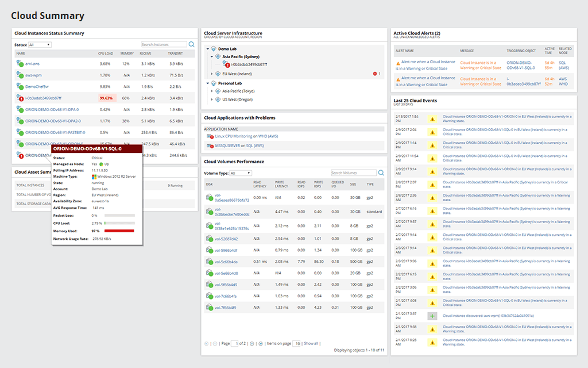Open the Status dropdown in Cloud Instances Status Summary
The image size is (588, 368).
pyautogui.click(x=38, y=44)
